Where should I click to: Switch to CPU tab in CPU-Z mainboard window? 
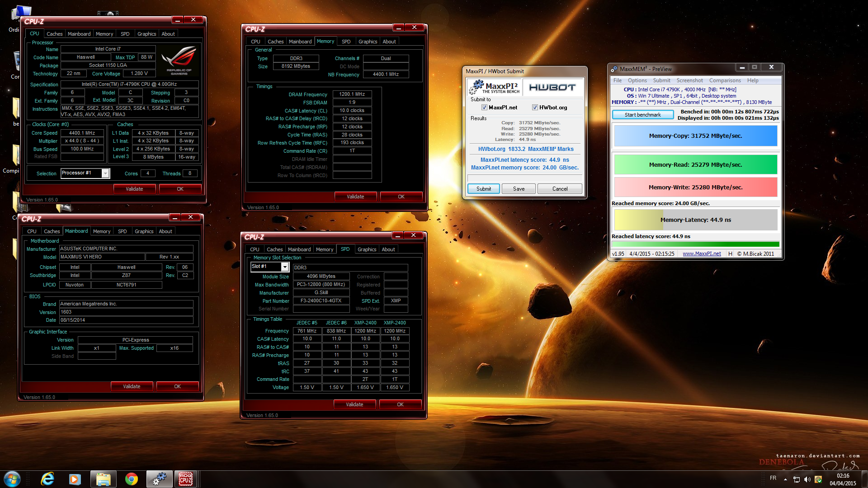pos(32,231)
